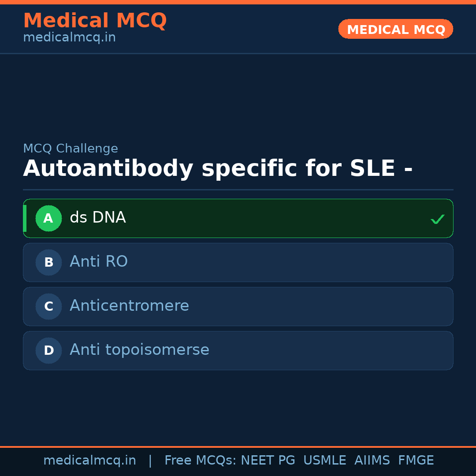Select the Anti RO answer option
This screenshot has width=476, height=476.
click(x=238, y=262)
